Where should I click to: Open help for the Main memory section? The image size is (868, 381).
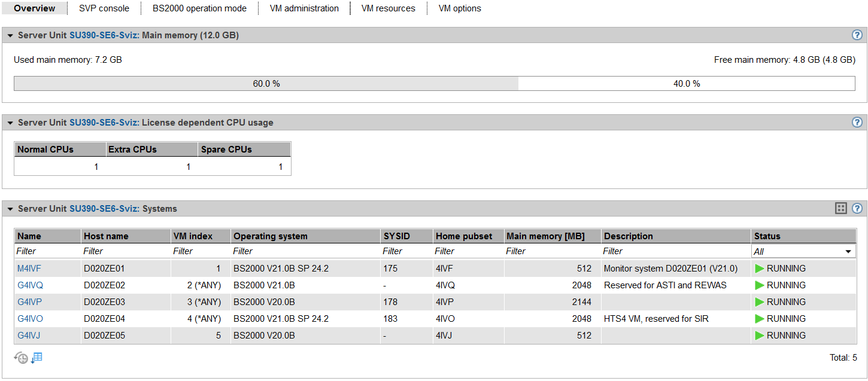tap(857, 35)
